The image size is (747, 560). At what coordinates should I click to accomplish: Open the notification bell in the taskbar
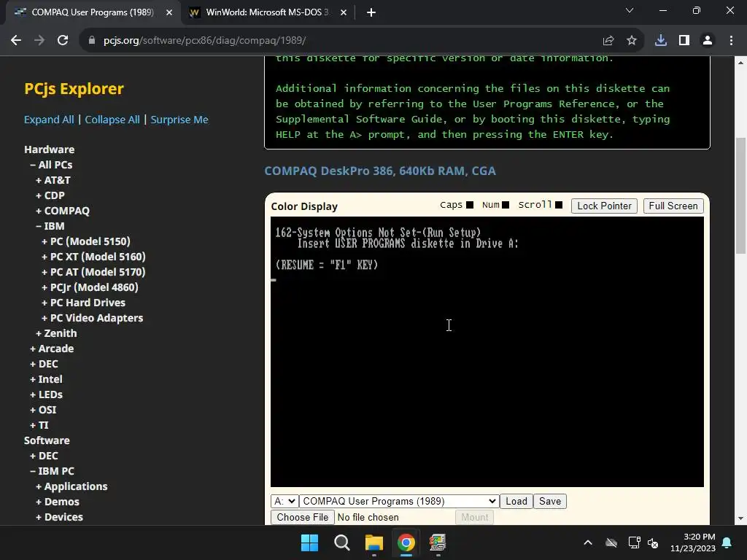click(727, 542)
